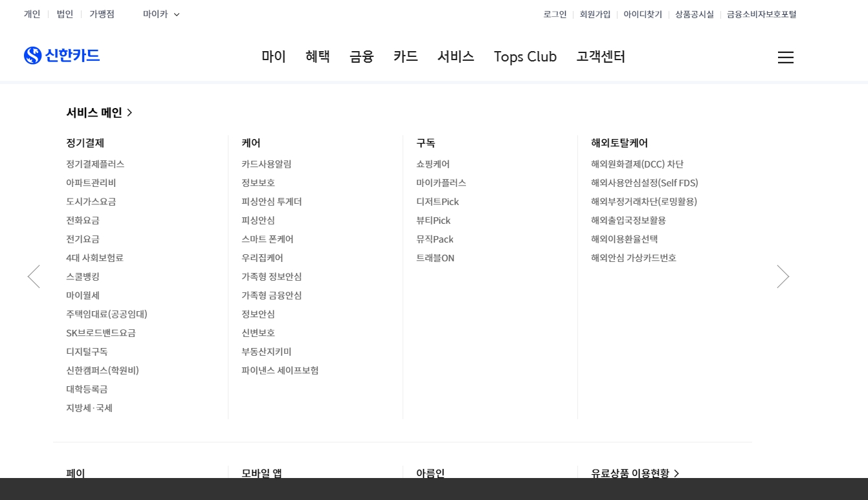Open 트래블ON
Screen dimensions: 868x500
tap(436, 258)
